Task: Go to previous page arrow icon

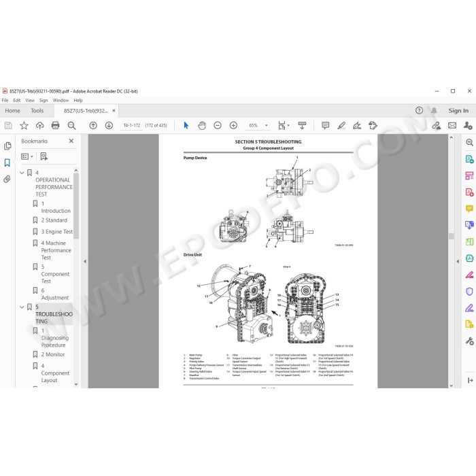Action: [x=93, y=125]
